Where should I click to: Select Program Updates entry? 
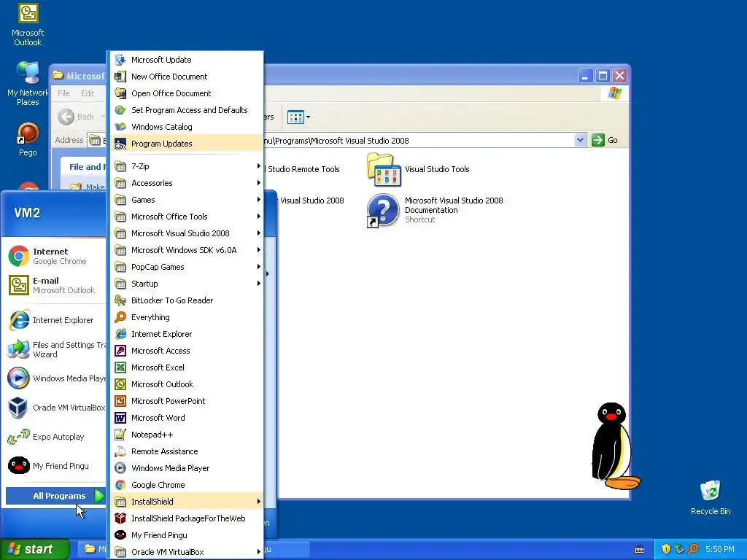pos(187,144)
